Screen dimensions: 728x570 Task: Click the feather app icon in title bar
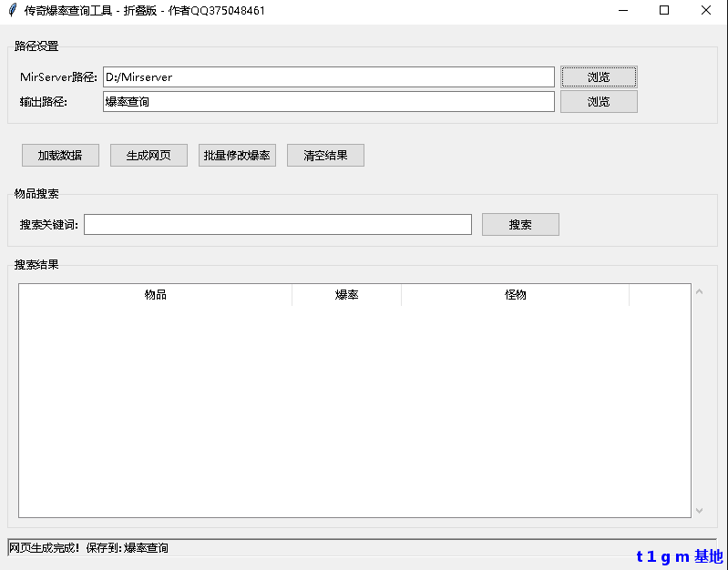(x=12, y=10)
